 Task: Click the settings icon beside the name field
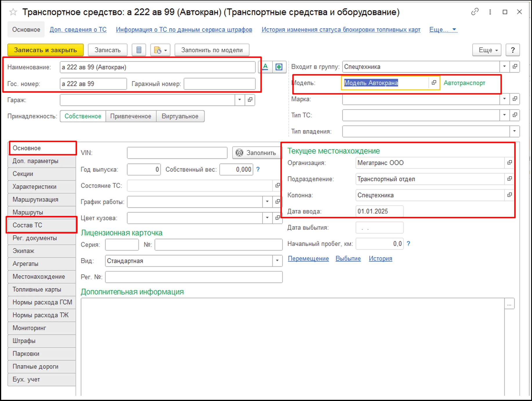coord(279,67)
